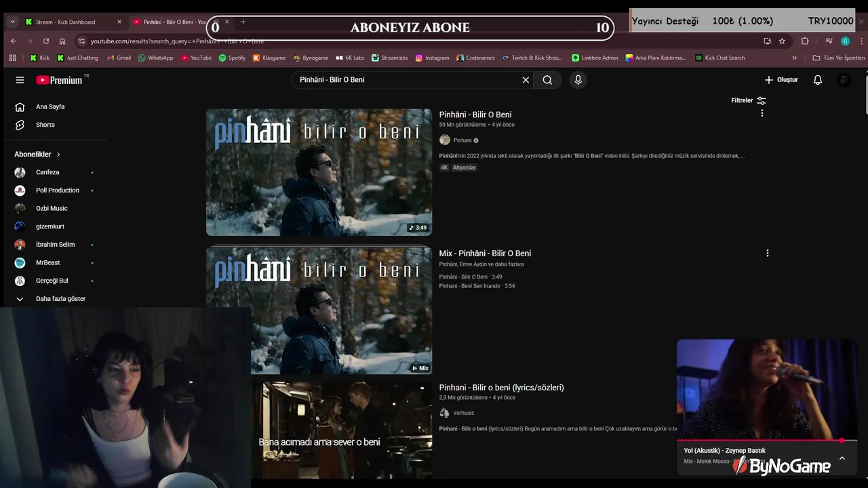This screenshot has width=868, height=488.
Task: Reload the current page
Action: 46,41
